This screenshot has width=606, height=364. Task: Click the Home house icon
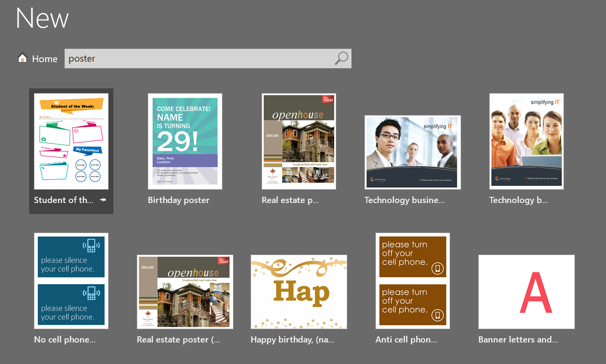coord(22,57)
